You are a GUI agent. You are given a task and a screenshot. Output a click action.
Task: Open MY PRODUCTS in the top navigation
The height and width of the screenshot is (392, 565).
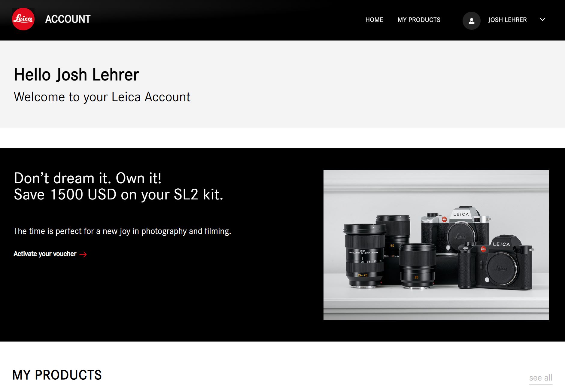pos(419,20)
